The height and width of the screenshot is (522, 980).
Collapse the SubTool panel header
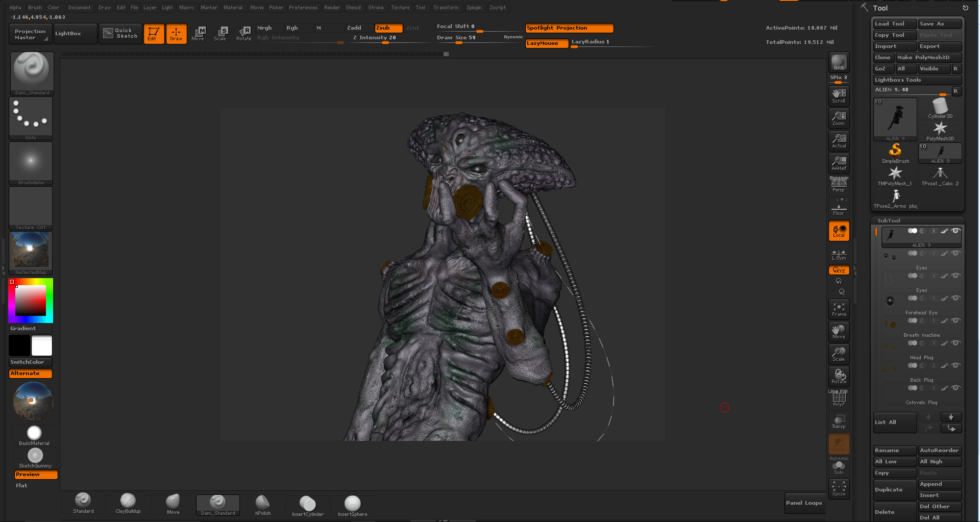pos(889,221)
